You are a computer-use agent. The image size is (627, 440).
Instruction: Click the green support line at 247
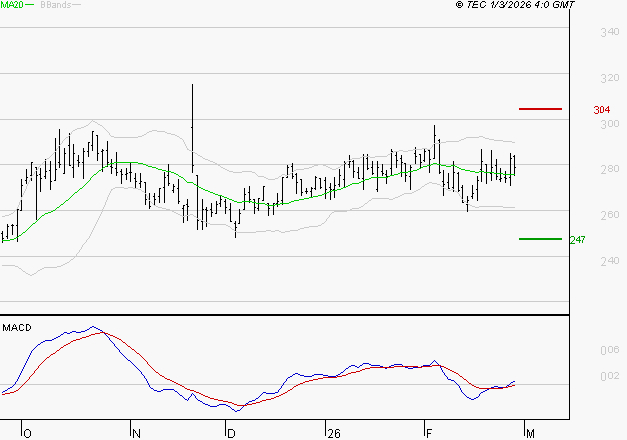click(x=540, y=239)
